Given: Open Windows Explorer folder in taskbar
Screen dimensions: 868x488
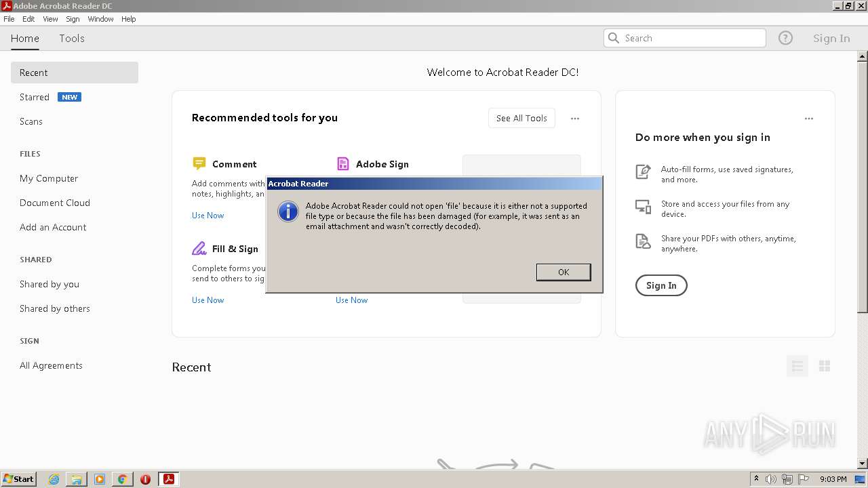Looking at the screenshot, I should (x=77, y=479).
